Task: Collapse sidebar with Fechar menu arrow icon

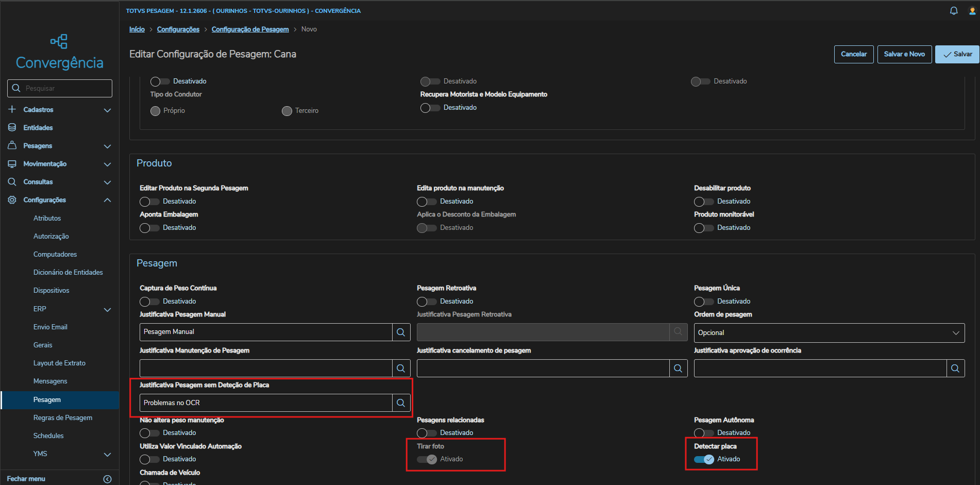Action: point(107,479)
